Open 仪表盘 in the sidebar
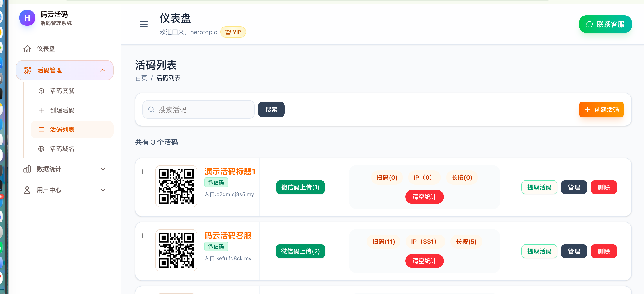Screen dimensions: 644x294 pyautogui.click(x=64, y=49)
